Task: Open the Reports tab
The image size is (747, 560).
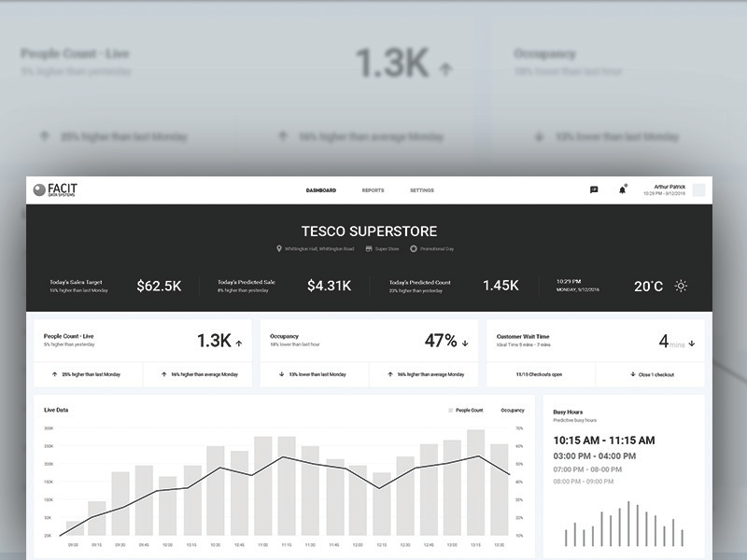Action: 373,190
